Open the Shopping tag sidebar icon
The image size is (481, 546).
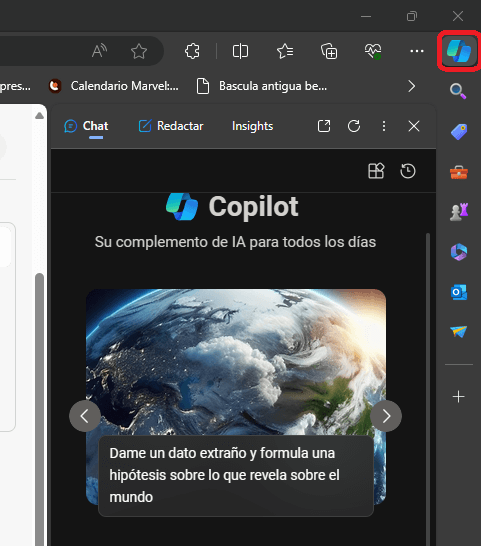[x=459, y=132]
